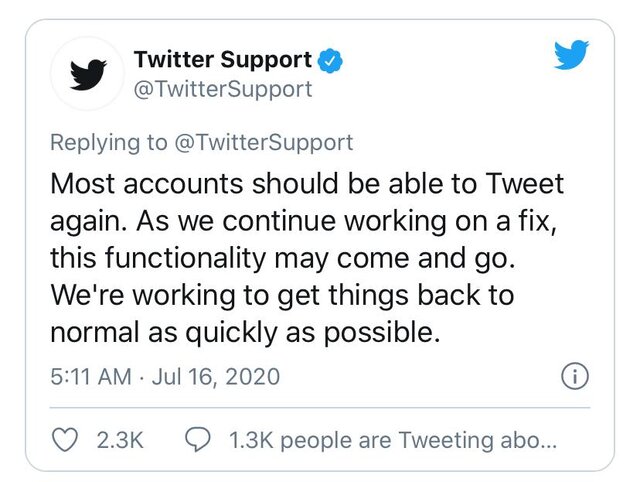Viewport: 640px width, 482px height.
Task: Open the Twitter Support display name
Action: (222, 59)
